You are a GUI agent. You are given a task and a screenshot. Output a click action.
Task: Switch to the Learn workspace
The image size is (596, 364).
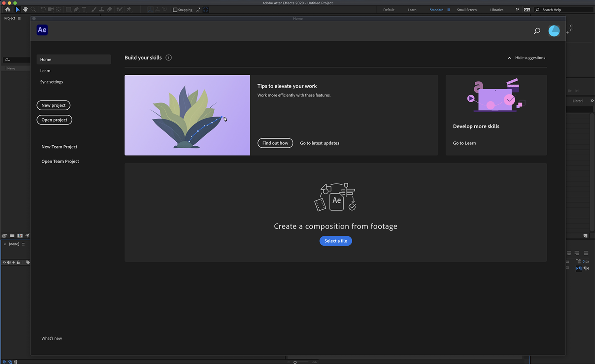[412, 10]
